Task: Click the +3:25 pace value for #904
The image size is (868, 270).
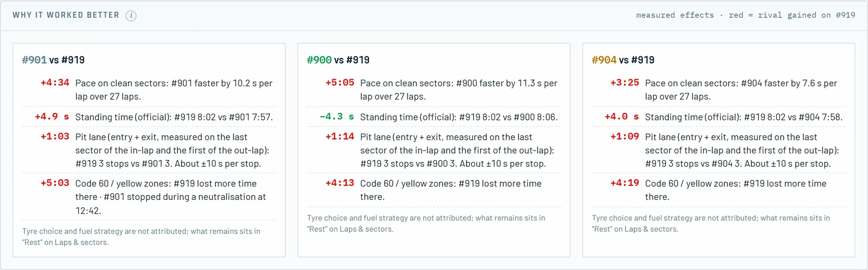Action: pyautogui.click(x=624, y=83)
